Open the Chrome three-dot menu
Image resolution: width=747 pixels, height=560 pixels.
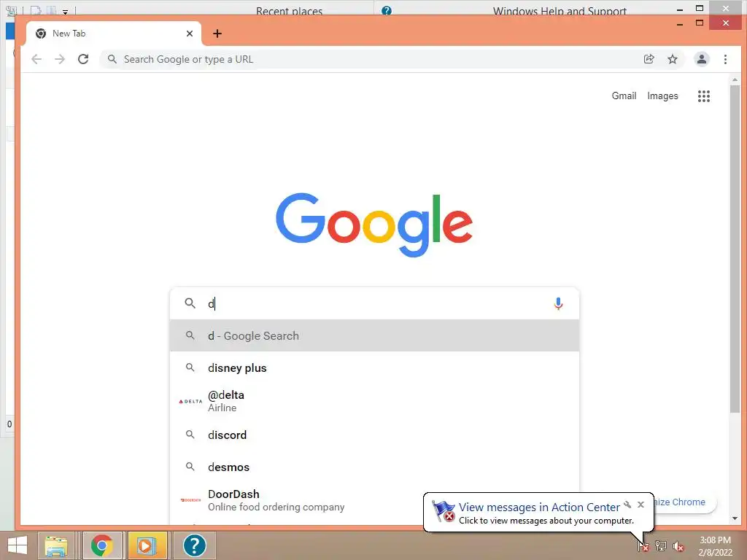pos(725,59)
